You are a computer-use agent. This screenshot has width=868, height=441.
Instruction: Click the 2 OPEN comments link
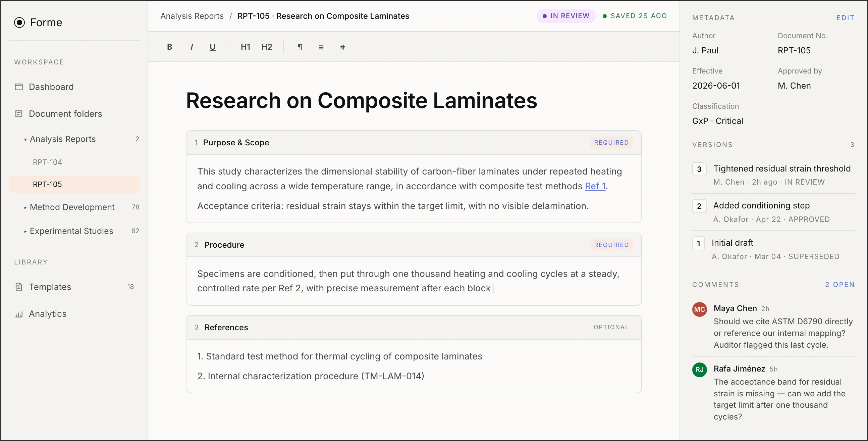840,285
